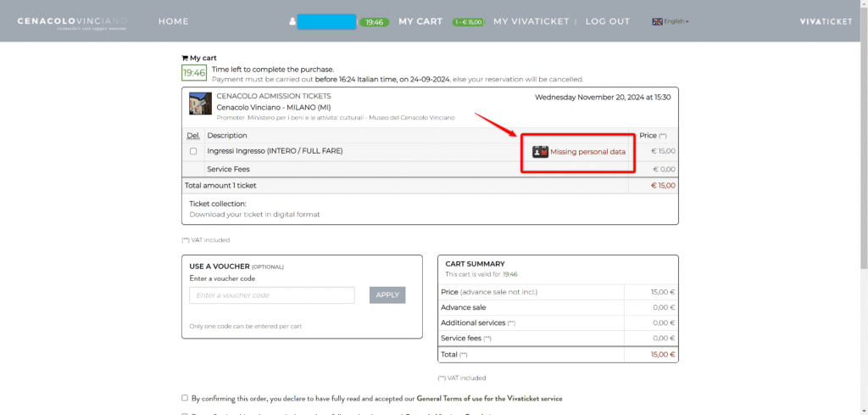Image resolution: width=868 pixels, height=415 pixels.
Task: Click the 'Cenacolo Vinciano - MILANO (MI)' text
Action: pos(274,107)
